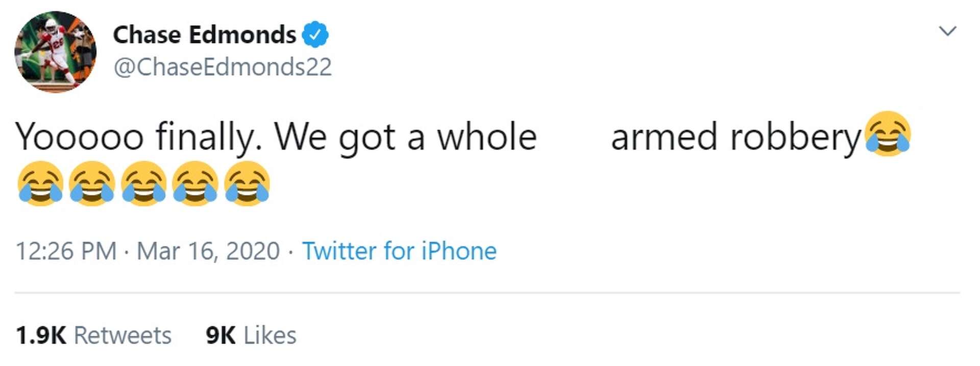Click the Mar 16, 2020 date
Viewport: 980px width, 366px height.
208,251
